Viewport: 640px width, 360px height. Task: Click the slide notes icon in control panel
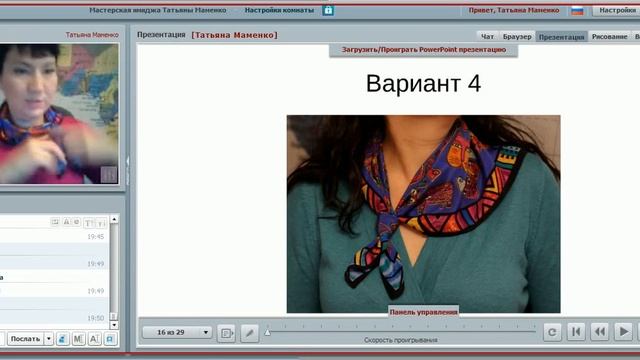click(x=227, y=333)
